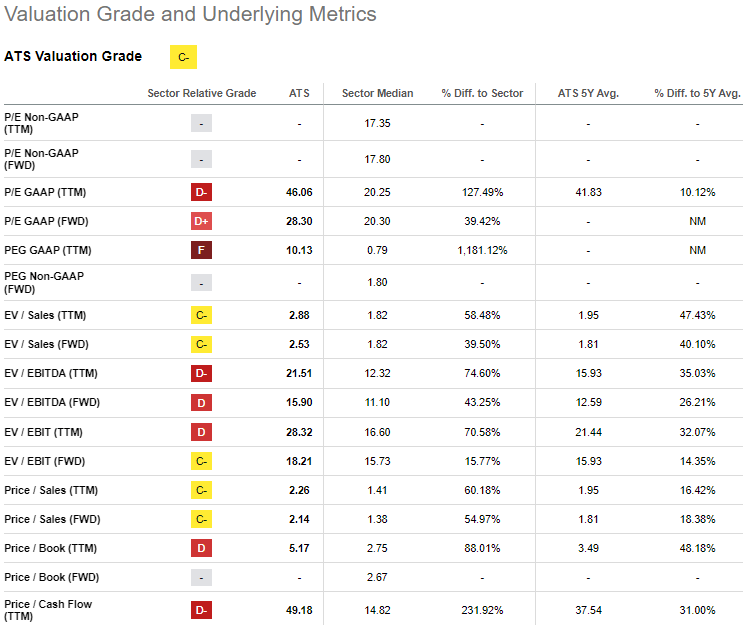743x625 pixels.
Task: Select the Price / Book (FWD) row label
Action: pyautogui.click(x=51, y=577)
